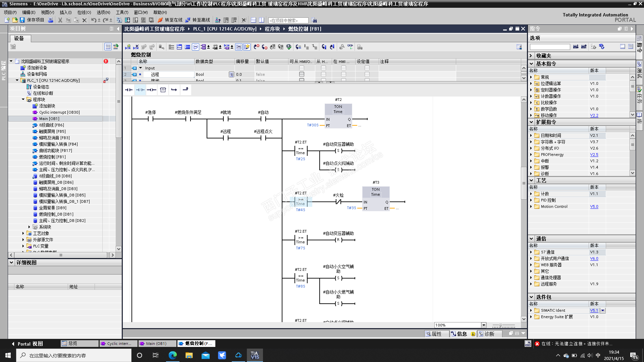Collapse the 程序块 tree node
Image resolution: width=644 pixels, height=362 pixels.
(x=23, y=100)
